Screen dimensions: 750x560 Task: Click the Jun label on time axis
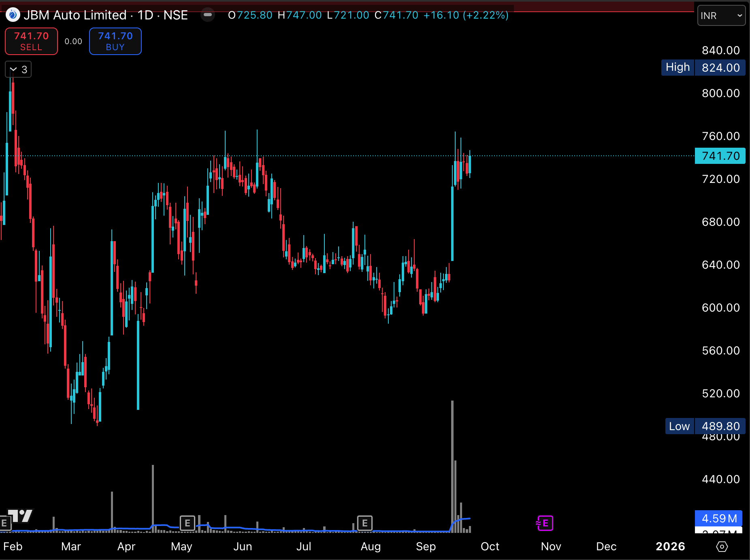(x=243, y=547)
